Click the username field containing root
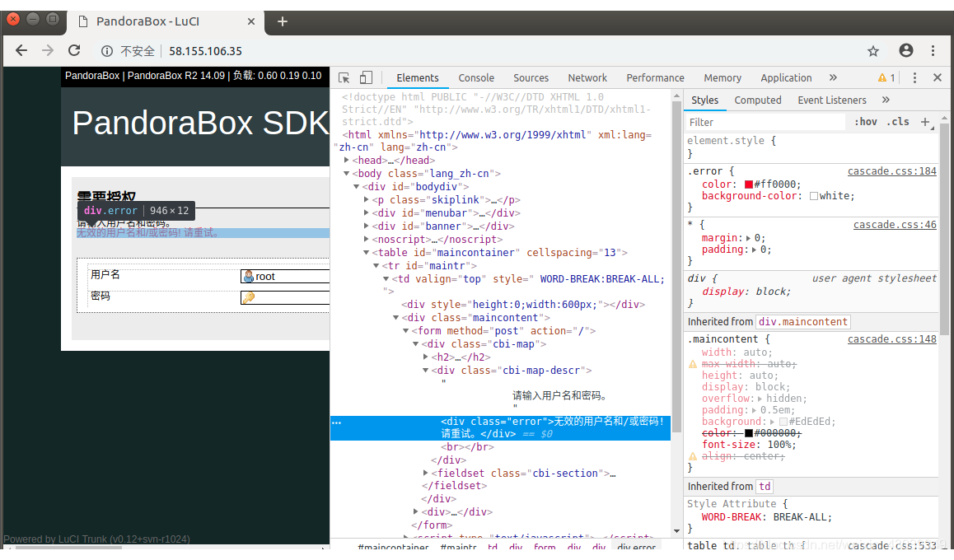The width and height of the screenshot is (954, 560). click(x=285, y=277)
